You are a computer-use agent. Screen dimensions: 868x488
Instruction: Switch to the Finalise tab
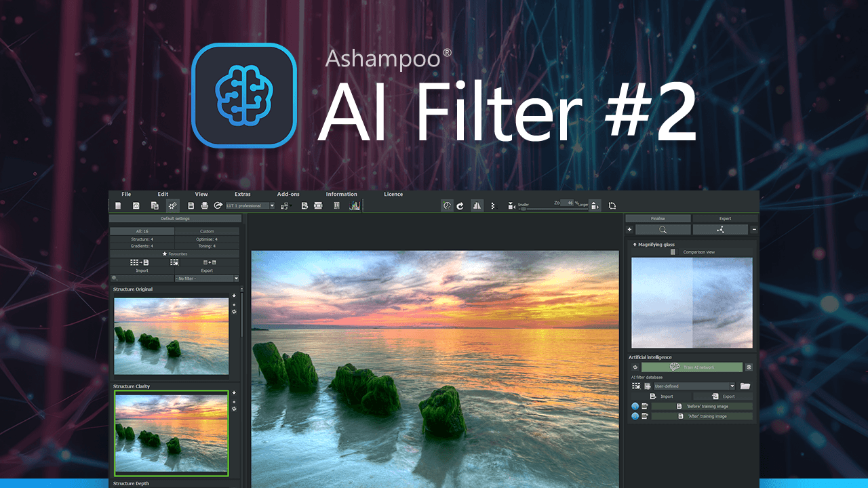[658, 218]
